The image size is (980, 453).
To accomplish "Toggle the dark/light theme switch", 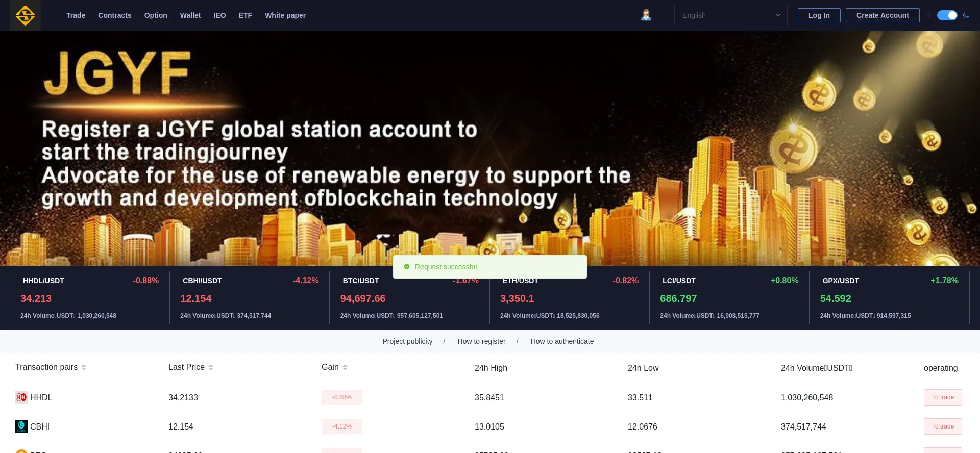I will pyautogui.click(x=947, y=15).
